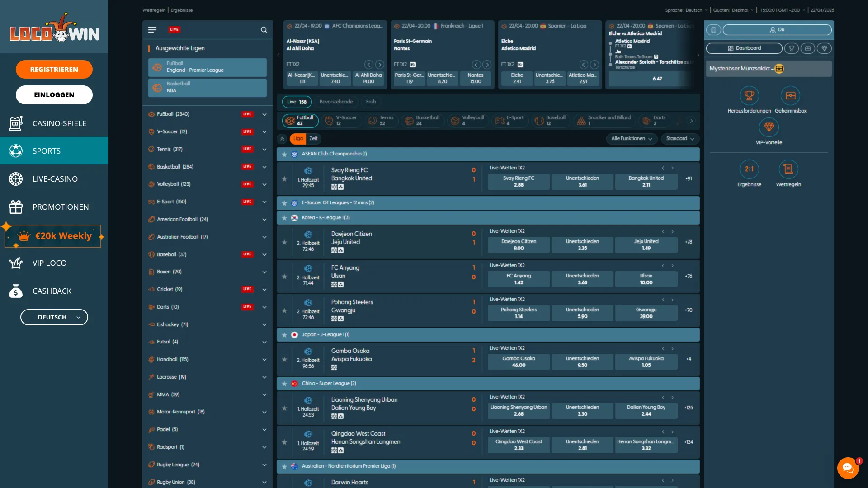Open the Standard odds dropdown

point(680,139)
